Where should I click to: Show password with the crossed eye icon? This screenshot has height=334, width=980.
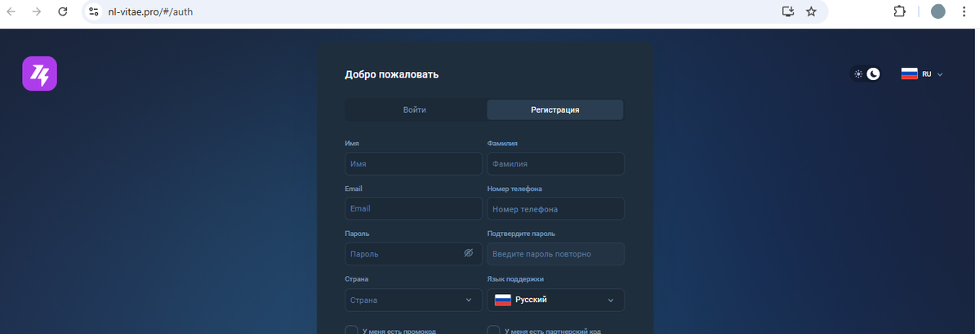click(469, 253)
